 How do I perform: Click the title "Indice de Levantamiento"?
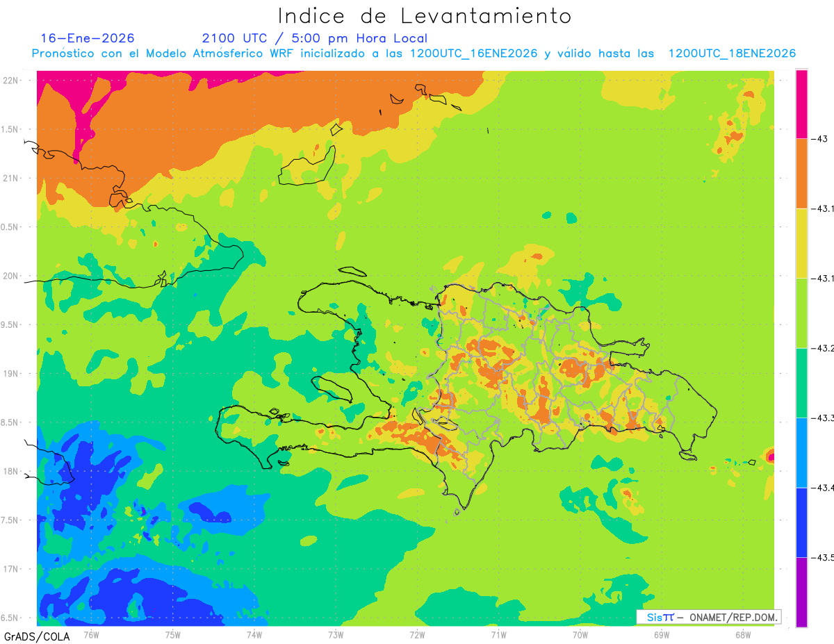point(425,16)
